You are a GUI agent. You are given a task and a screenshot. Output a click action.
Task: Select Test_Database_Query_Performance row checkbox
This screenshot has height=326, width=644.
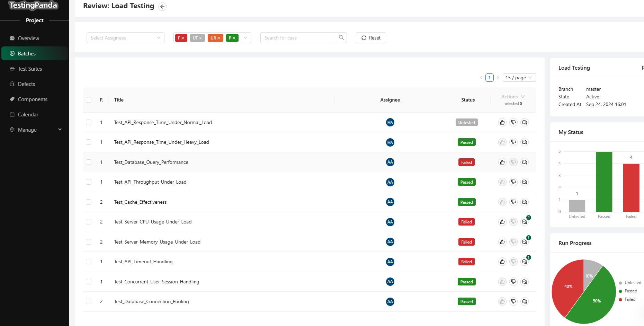click(89, 162)
